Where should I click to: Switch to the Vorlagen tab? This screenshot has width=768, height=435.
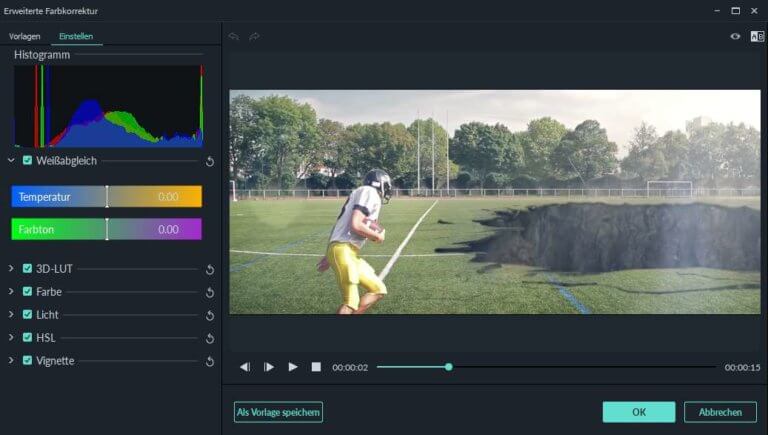click(x=25, y=36)
